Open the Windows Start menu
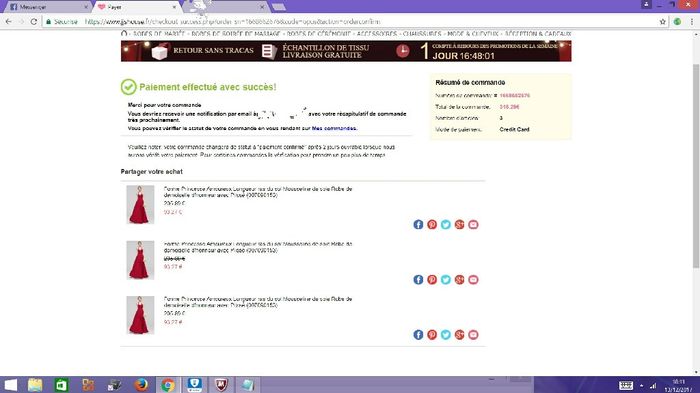Image resolution: width=700 pixels, height=393 pixels. [x=11, y=385]
